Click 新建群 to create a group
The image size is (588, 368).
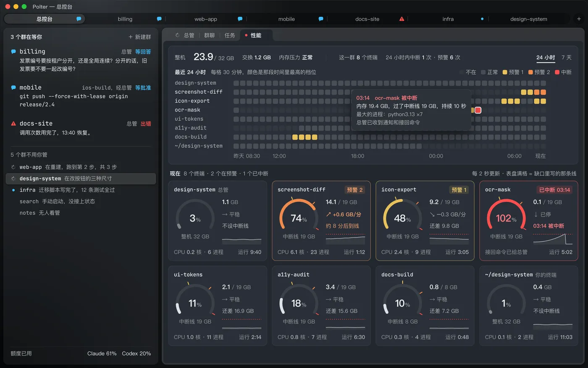pos(140,37)
